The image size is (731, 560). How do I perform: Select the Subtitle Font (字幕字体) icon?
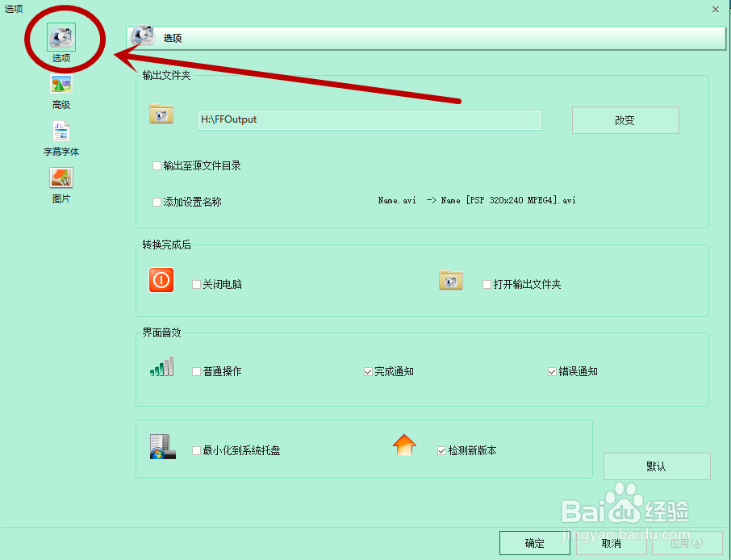pyautogui.click(x=61, y=132)
